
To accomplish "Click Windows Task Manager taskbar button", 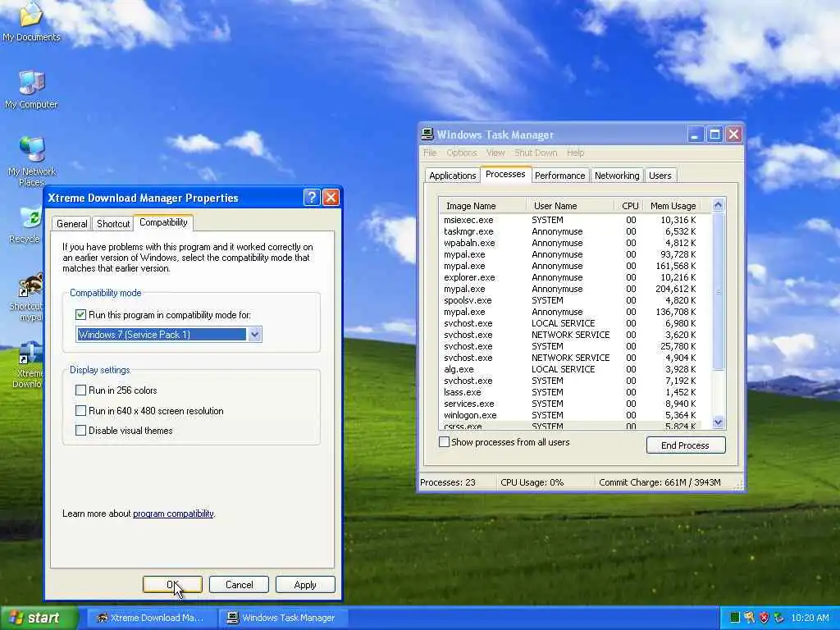I will pos(283,618).
